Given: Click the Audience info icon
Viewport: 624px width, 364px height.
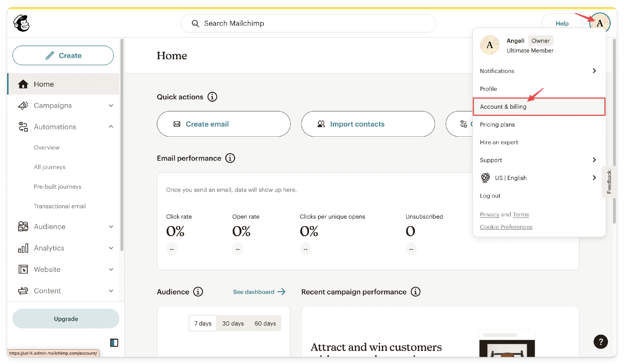Looking at the screenshot, I should [198, 292].
